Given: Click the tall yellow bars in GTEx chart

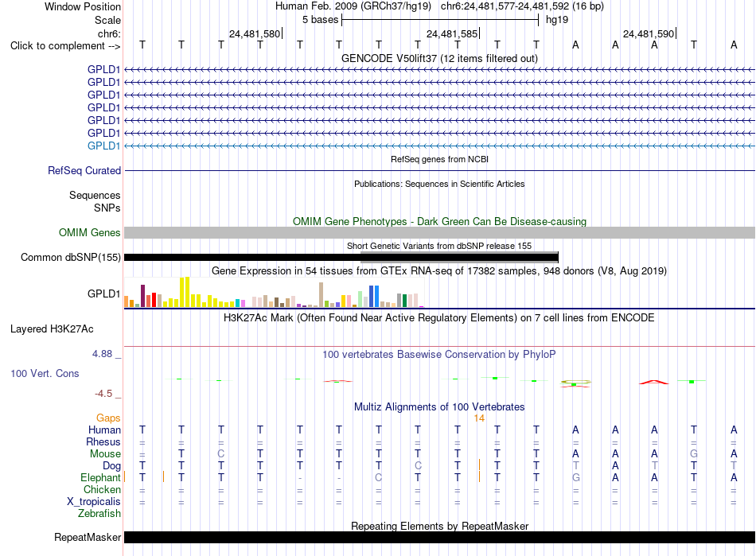Looking at the screenshot, I should tap(185, 292).
